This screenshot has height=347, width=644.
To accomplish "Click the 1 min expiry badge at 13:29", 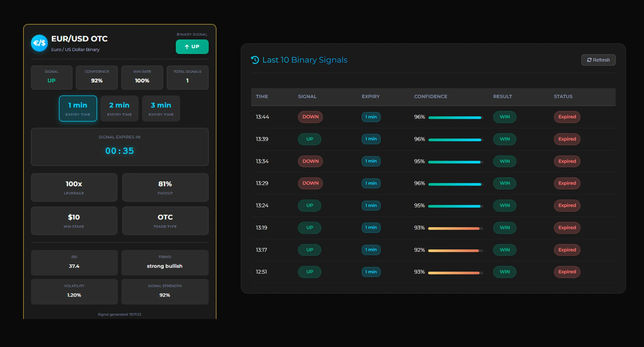I will 371,183.
